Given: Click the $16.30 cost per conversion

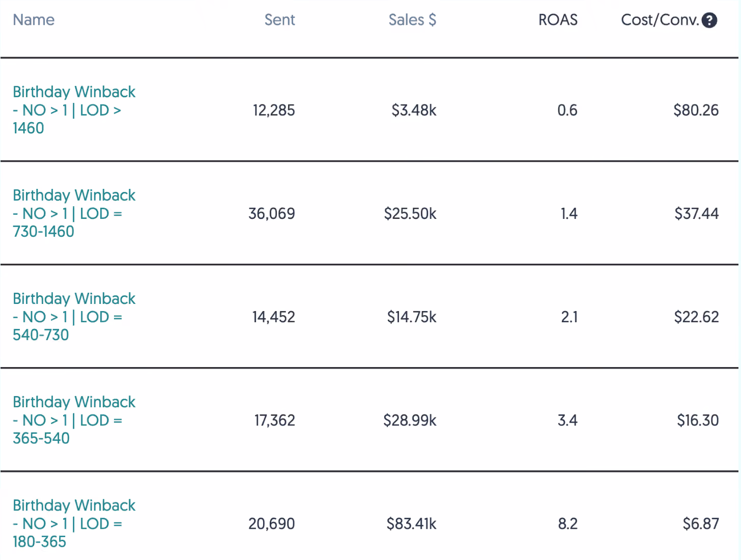Looking at the screenshot, I should tap(698, 421).
